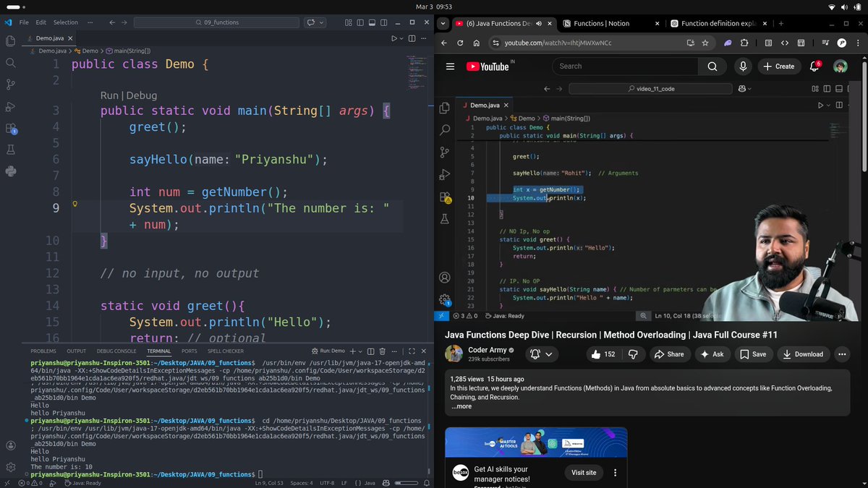Open the Run dropdown arrow beside play button
The width and height of the screenshot is (868, 488).
point(402,38)
